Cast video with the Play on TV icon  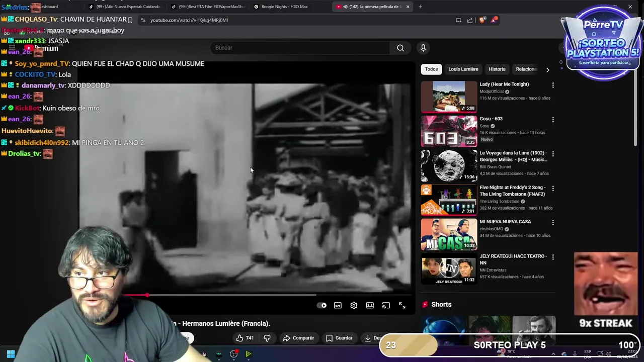[x=386, y=305]
